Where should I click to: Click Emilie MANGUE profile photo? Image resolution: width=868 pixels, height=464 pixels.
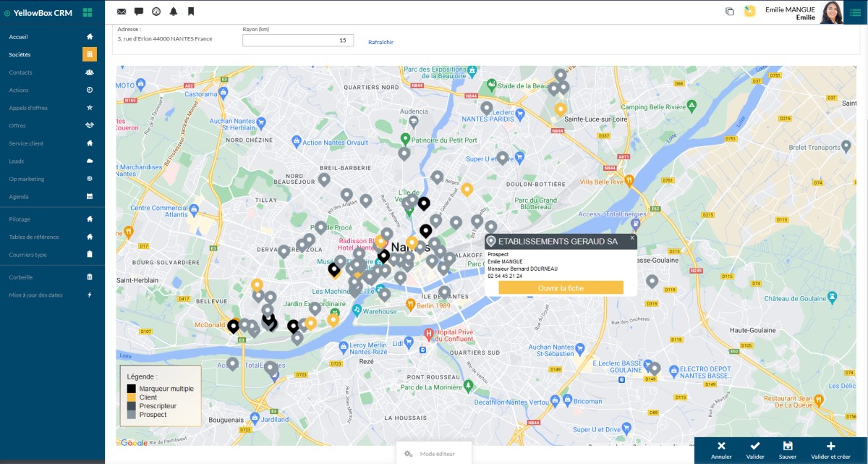(832, 12)
